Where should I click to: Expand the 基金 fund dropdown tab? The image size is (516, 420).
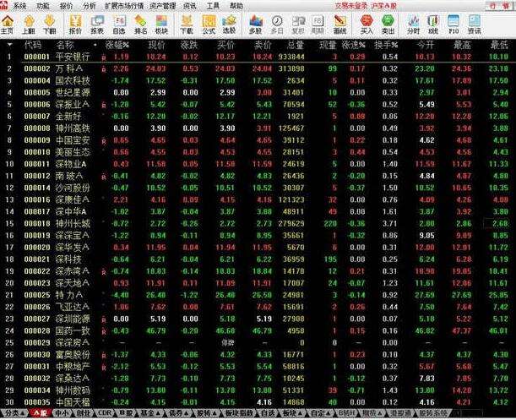coord(151,412)
